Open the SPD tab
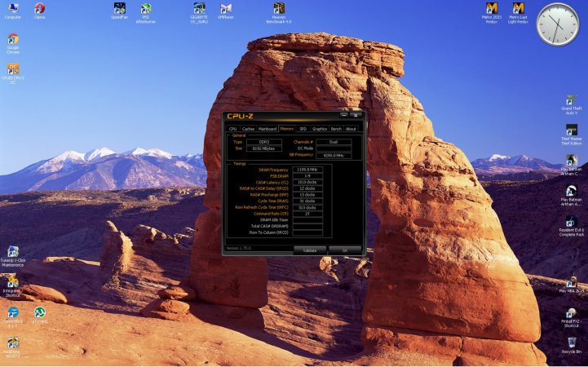588x367 pixels. coord(303,129)
